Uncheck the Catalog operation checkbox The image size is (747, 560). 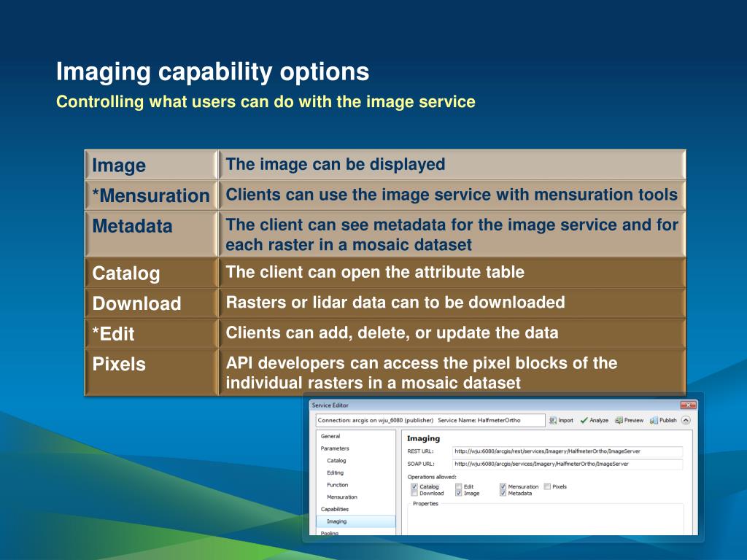[414, 486]
